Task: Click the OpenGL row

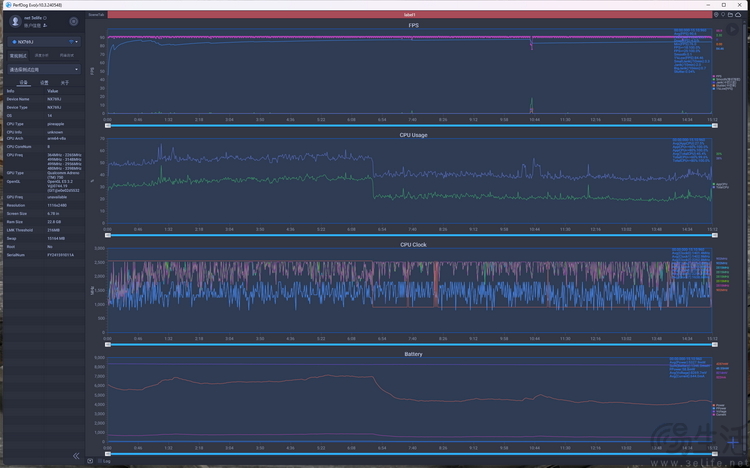Action: click(44, 186)
